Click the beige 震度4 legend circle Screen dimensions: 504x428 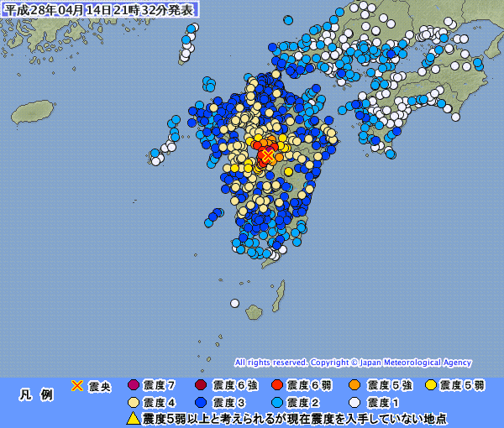click(133, 402)
